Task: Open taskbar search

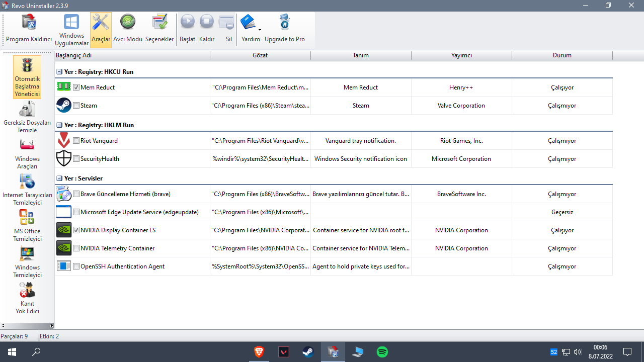Action: 36,352
